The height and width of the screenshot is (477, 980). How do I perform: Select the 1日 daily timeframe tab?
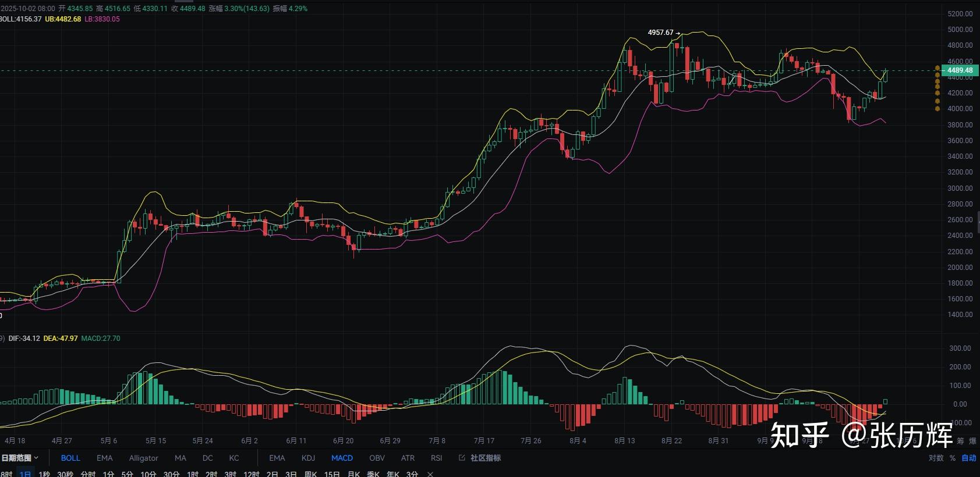tap(25, 474)
